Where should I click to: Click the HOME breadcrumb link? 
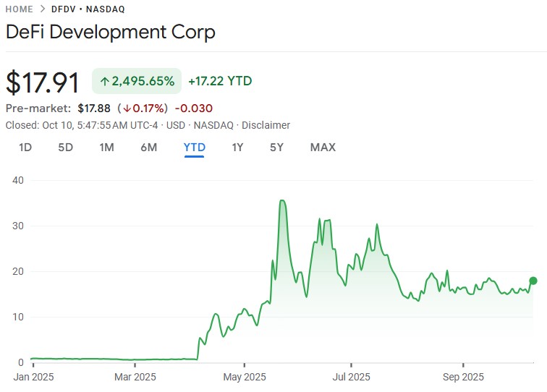coord(19,9)
